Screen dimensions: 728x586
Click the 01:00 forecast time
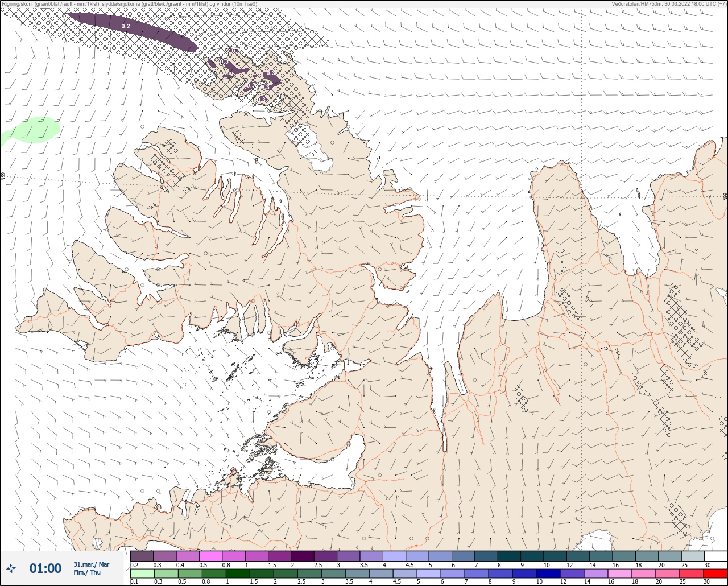coord(45,568)
